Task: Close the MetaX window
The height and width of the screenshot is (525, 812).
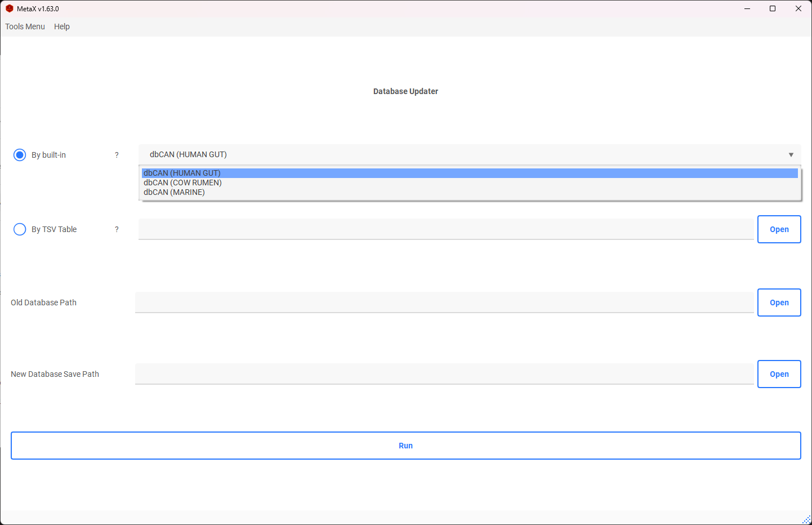Action: pos(798,8)
